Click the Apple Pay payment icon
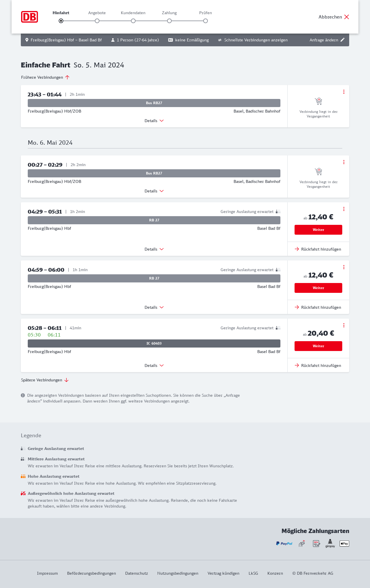The image size is (370, 588). 344,543
